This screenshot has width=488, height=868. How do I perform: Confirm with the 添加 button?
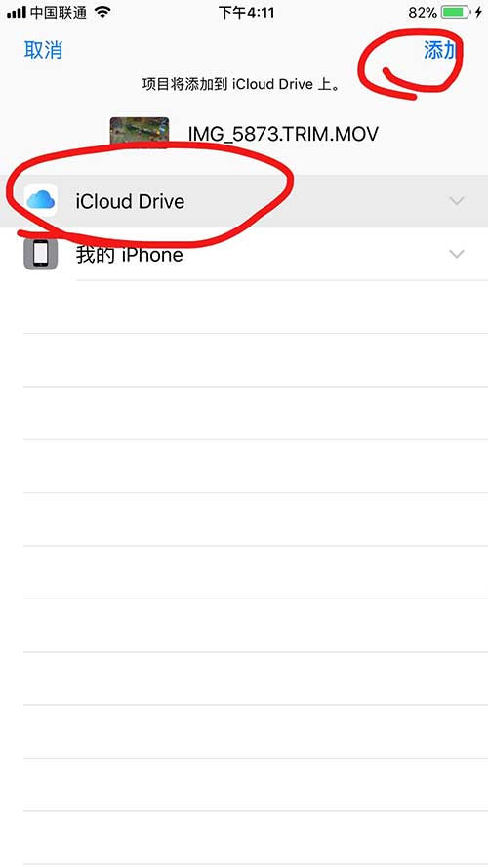(x=440, y=50)
